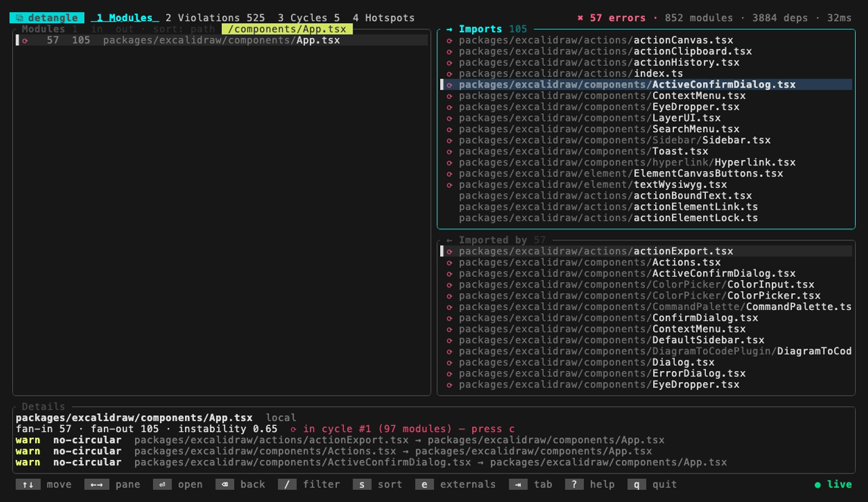The width and height of the screenshot is (868, 502).
Task: Open the Cycles 5 tab
Action: (x=309, y=18)
